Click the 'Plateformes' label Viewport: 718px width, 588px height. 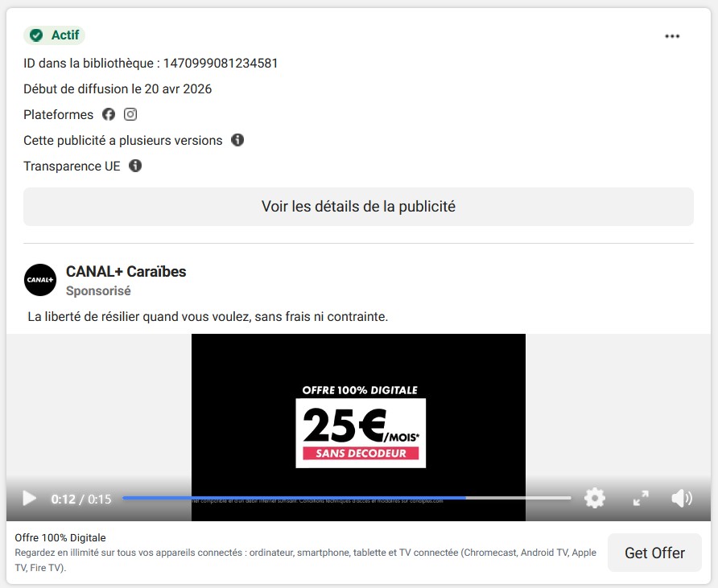(58, 114)
